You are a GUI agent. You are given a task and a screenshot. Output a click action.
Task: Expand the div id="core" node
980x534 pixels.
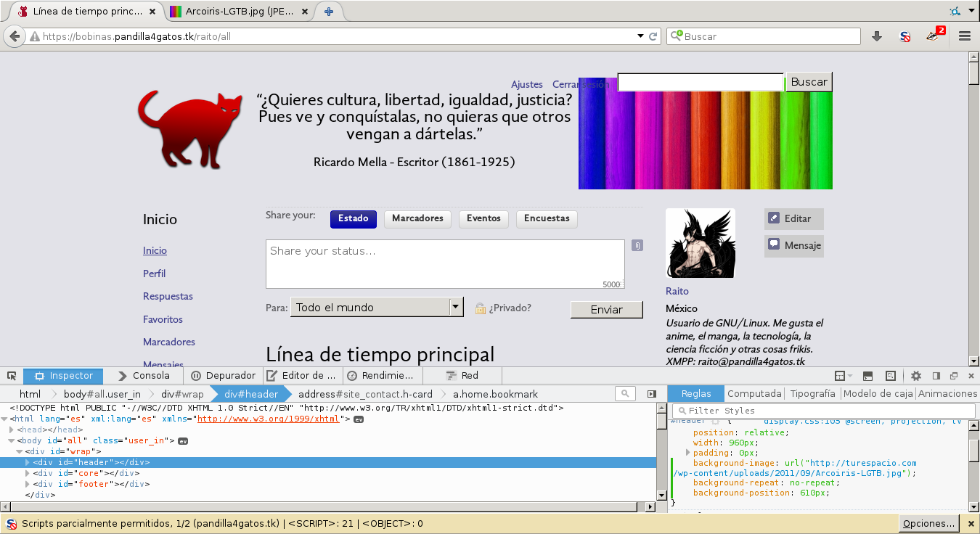[x=28, y=473]
